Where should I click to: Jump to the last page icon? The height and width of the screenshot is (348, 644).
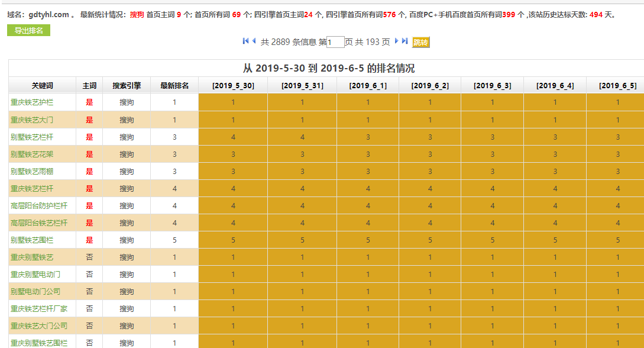pos(405,41)
